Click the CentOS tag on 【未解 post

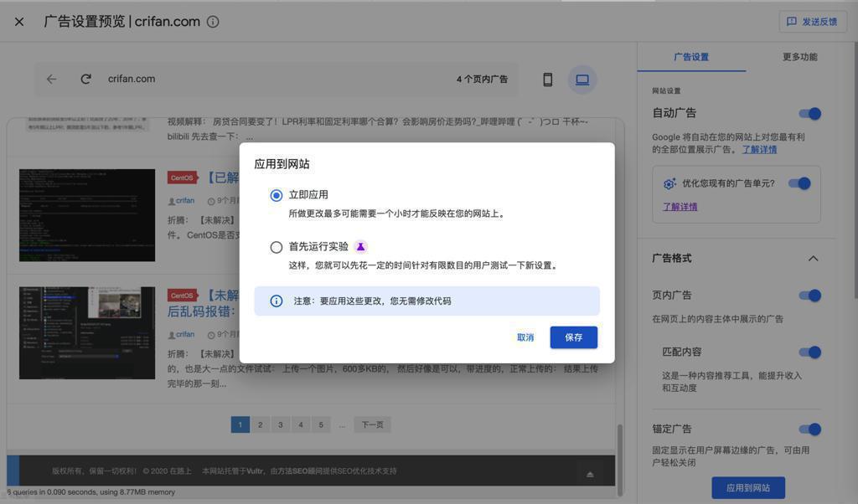(182, 296)
